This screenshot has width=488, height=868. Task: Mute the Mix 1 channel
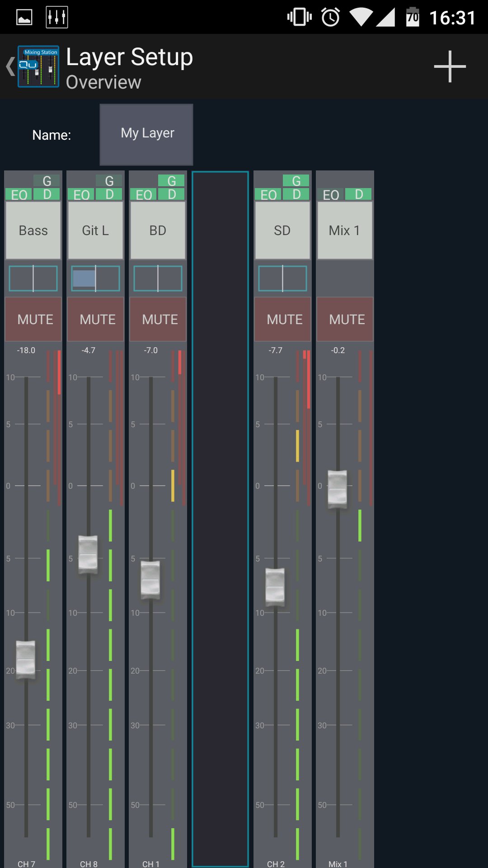point(345,319)
